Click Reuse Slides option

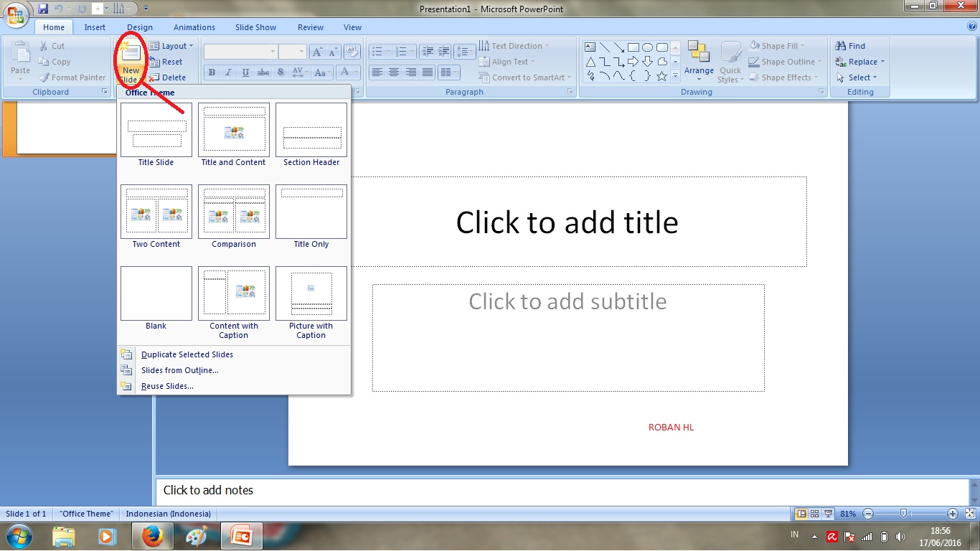[167, 386]
